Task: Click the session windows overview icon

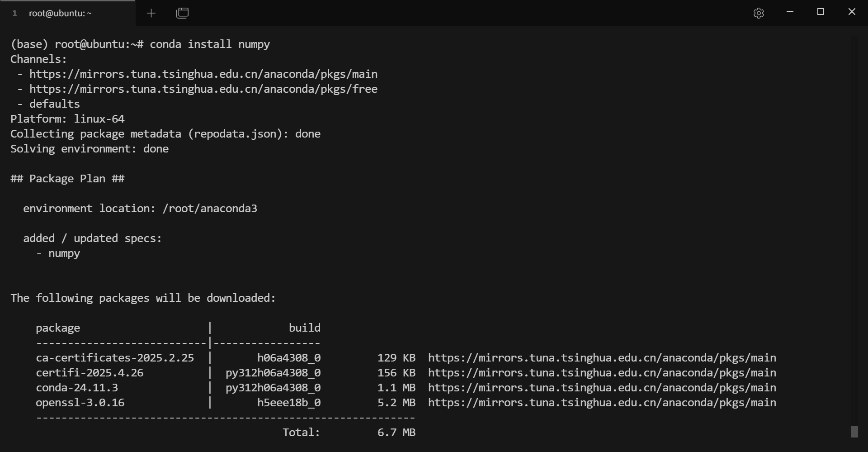Action: tap(182, 13)
